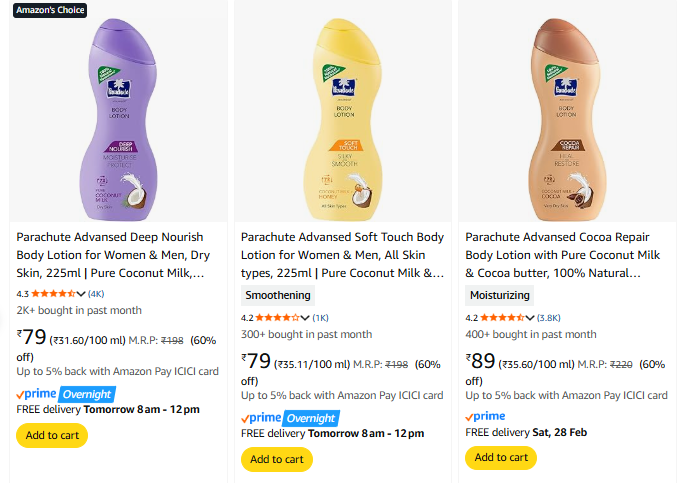Click Prime logo under Cocoa Repair lotion
Image resolution: width=678 pixels, height=483 pixels.
[x=486, y=415]
